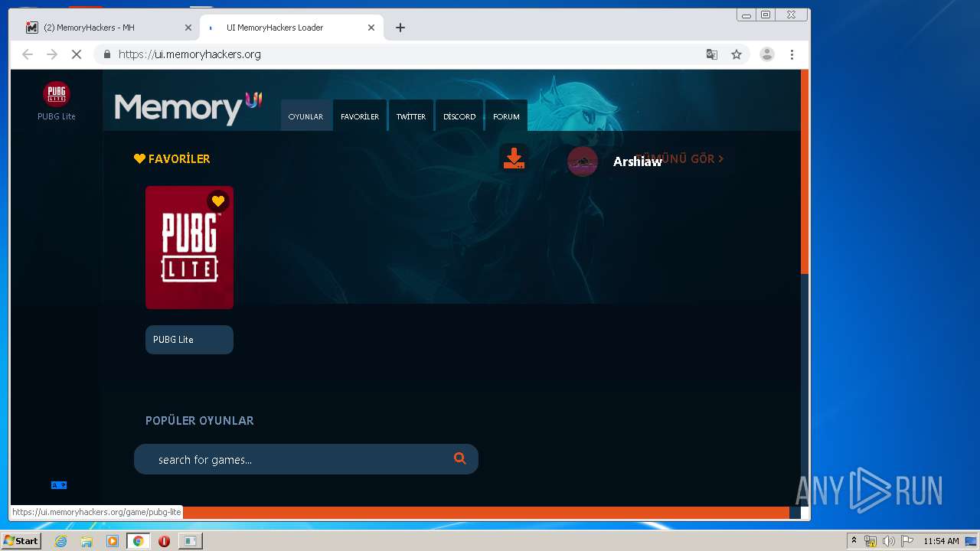Open the Chrome profile avatar icon
The height and width of the screenshot is (551, 980).
pyautogui.click(x=766, y=54)
